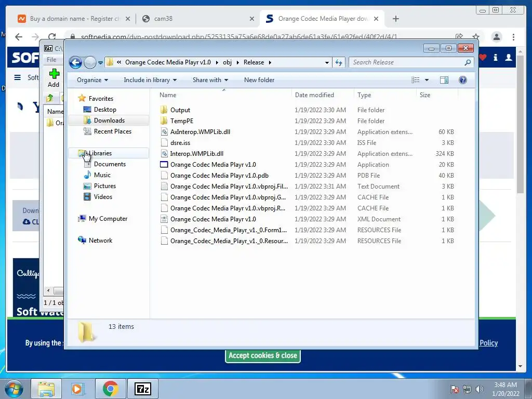
Task: Open Music library
Action: (x=102, y=175)
